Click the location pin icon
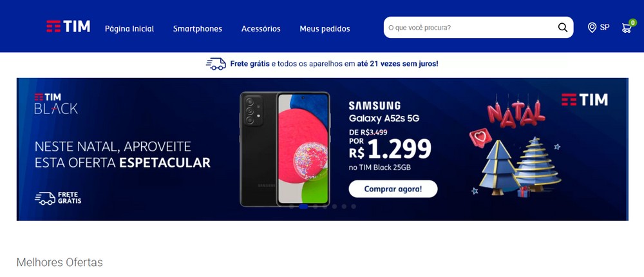Image resolution: width=644 pixels, height=277 pixels. [592, 28]
